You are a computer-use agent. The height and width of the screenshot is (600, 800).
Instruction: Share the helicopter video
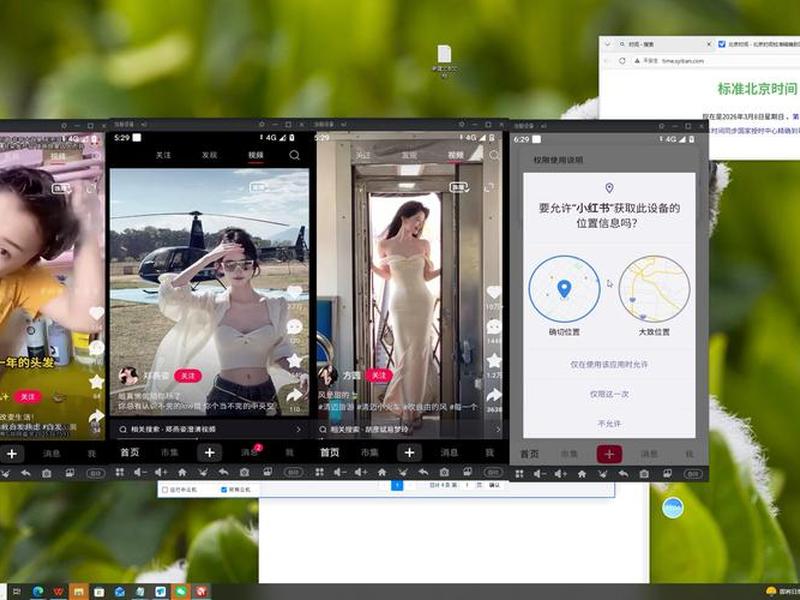tap(294, 395)
